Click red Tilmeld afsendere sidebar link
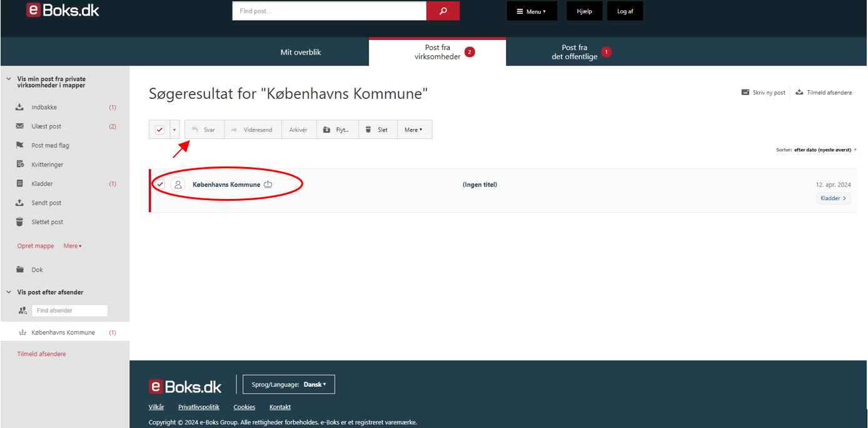The width and height of the screenshot is (868, 428). click(41, 354)
